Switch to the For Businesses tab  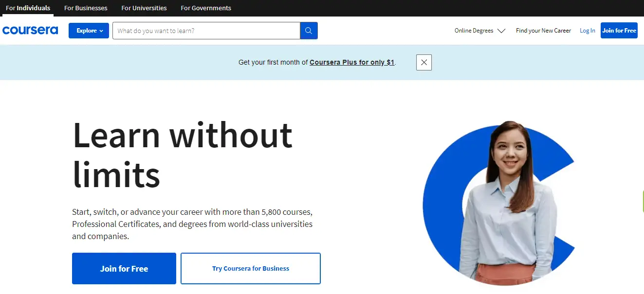[x=86, y=8]
